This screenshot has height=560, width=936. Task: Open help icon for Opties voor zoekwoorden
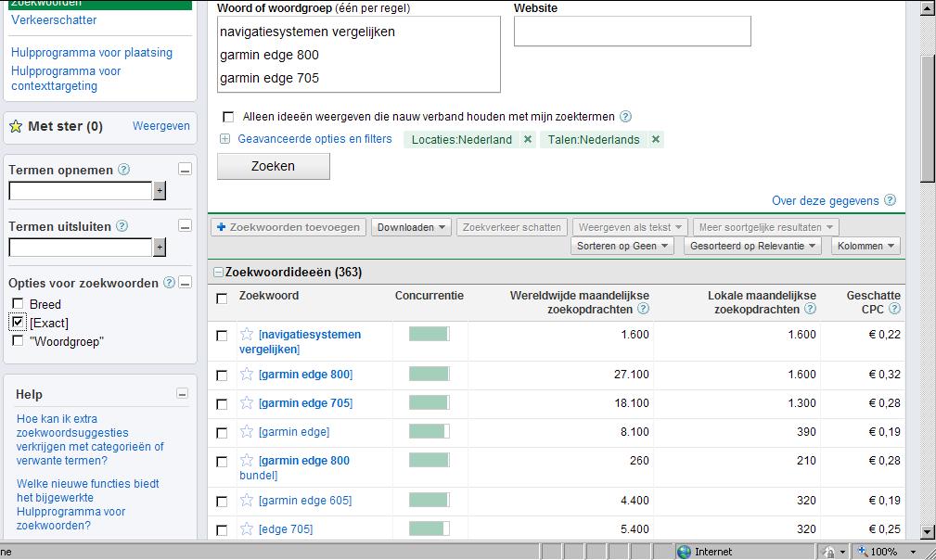(169, 283)
